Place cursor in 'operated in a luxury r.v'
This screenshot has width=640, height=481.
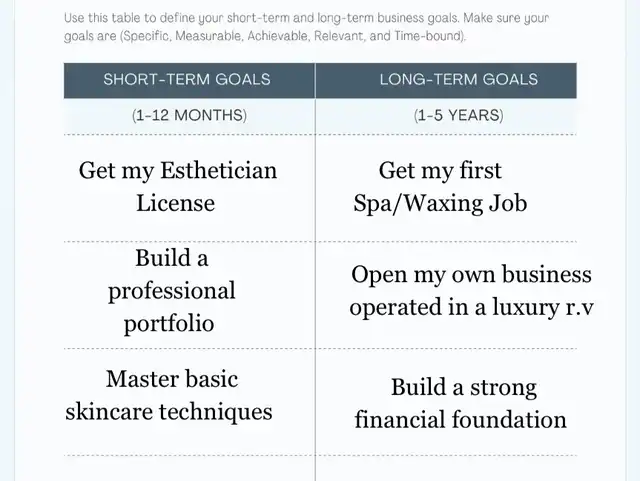472,307
